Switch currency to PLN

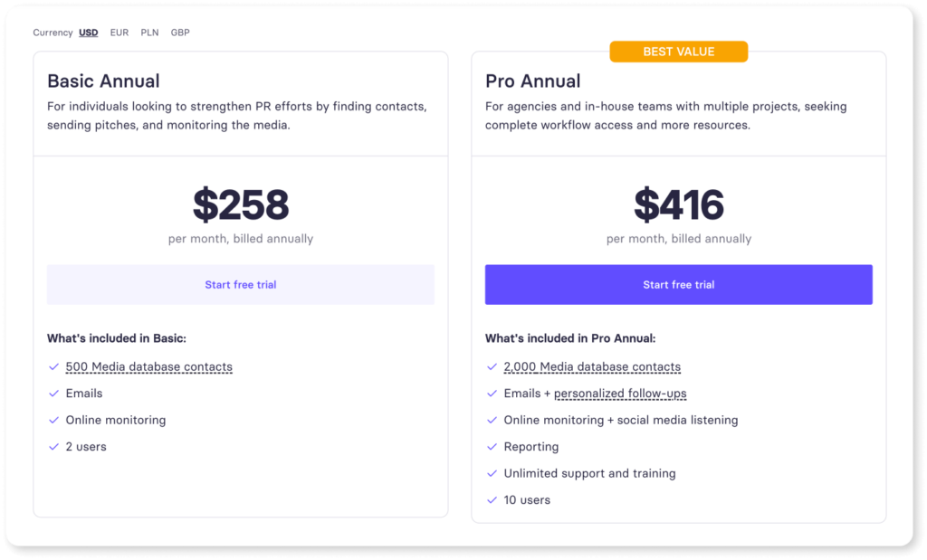click(x=149, y=33)
